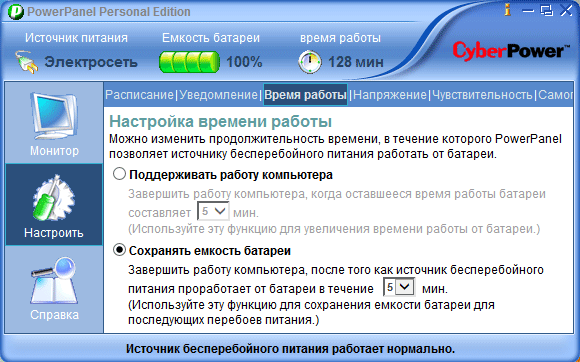This screenshot has height=362, width=580.
Task: Select Сохранять емкость батареи radio button
Action: [119, 250]
